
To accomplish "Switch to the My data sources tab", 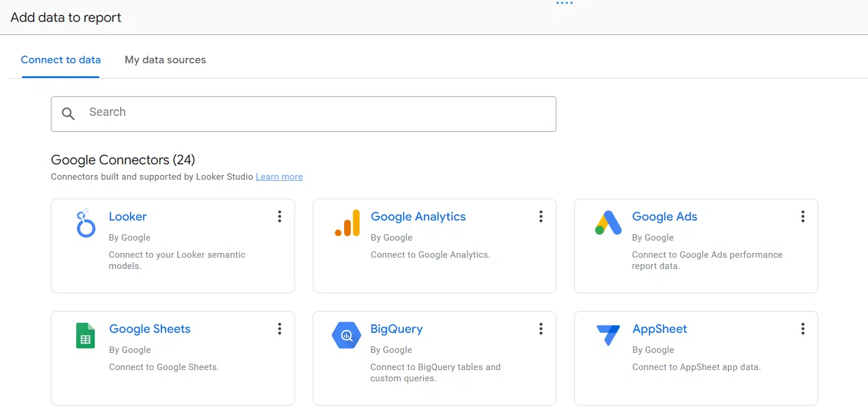I will coord(165,60).
